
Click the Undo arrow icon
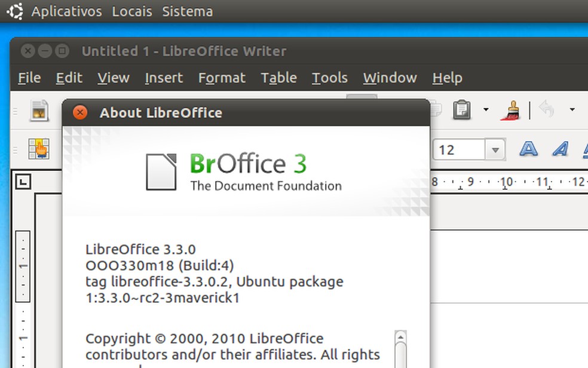coord(547,109)
